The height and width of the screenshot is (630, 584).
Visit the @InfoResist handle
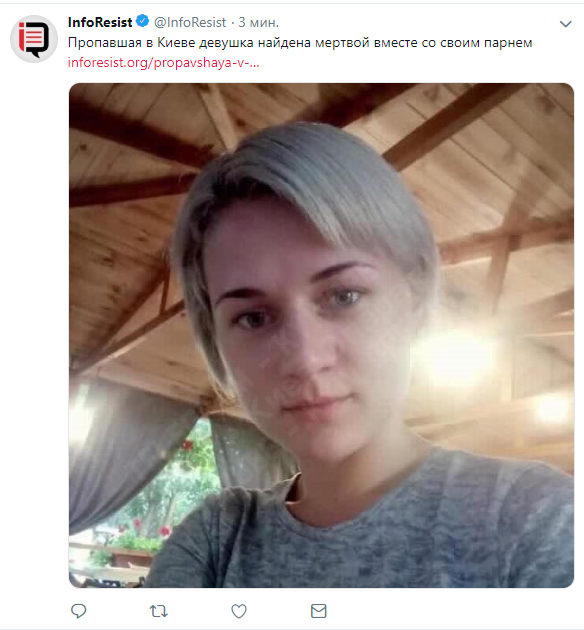click(190, 22)
